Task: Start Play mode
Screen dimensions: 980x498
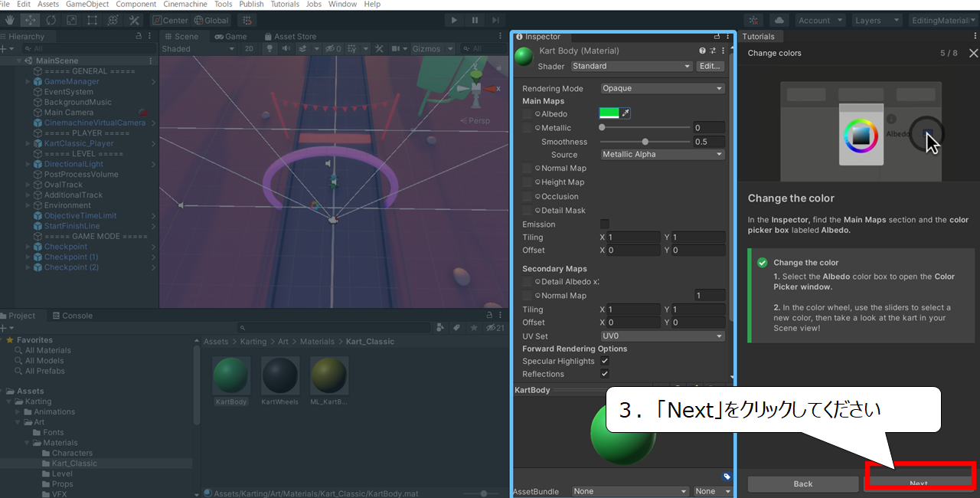Action: pyautogui.click(x=454, y=21)
